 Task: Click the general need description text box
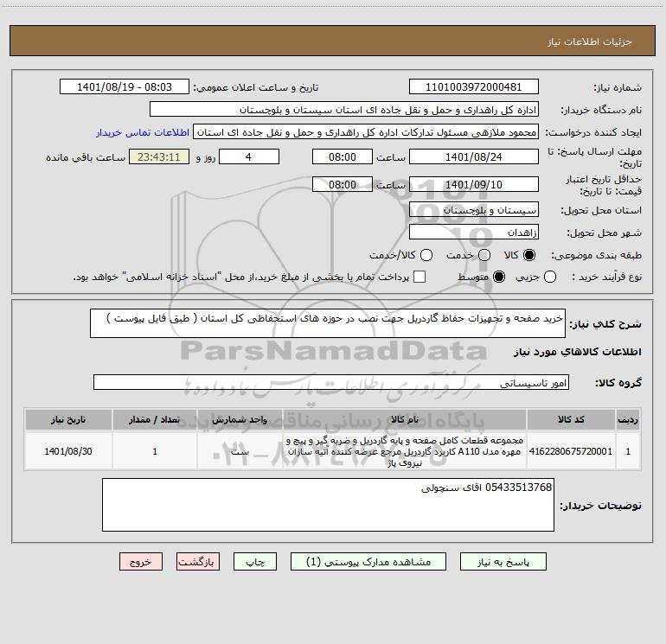tap(328, 323)
